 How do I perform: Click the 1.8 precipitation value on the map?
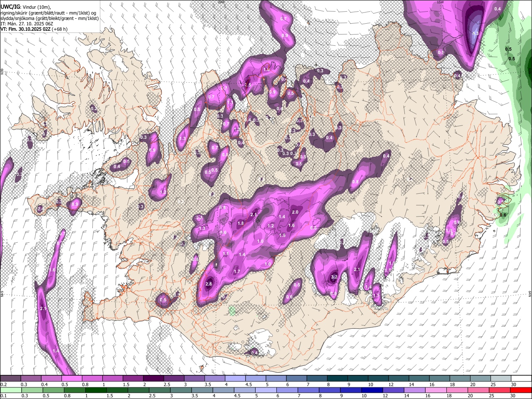pos(240,223)
